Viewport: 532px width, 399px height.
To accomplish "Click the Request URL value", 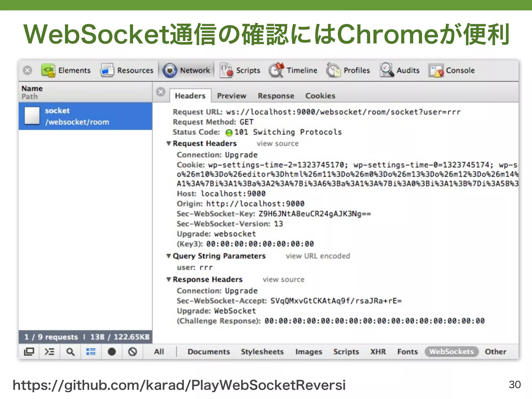I will pos(343,112).
